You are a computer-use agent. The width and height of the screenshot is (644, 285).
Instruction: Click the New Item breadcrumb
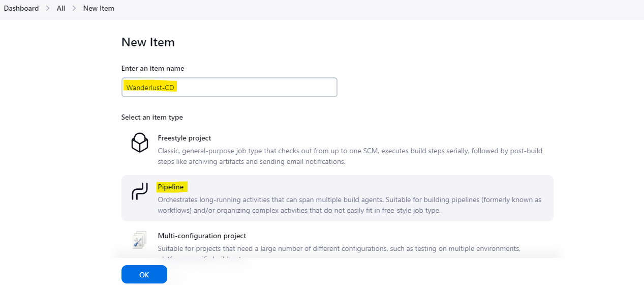coord(99,8)
